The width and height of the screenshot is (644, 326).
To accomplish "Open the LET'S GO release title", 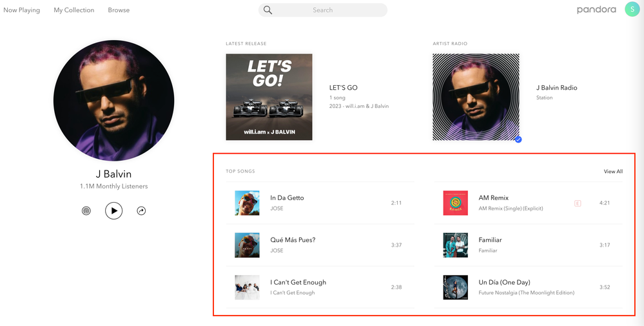I will [344, 88].
